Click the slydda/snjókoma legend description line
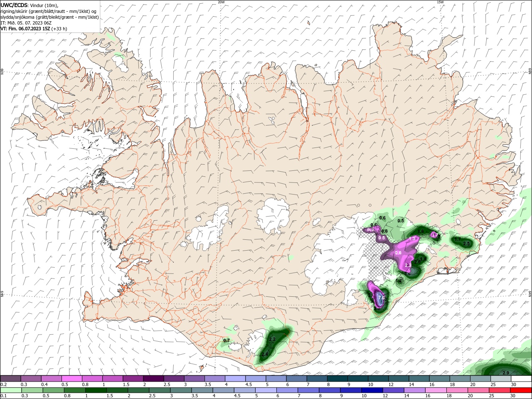The height and width of the screenshot is (399, 532). (x=49, y=17)
